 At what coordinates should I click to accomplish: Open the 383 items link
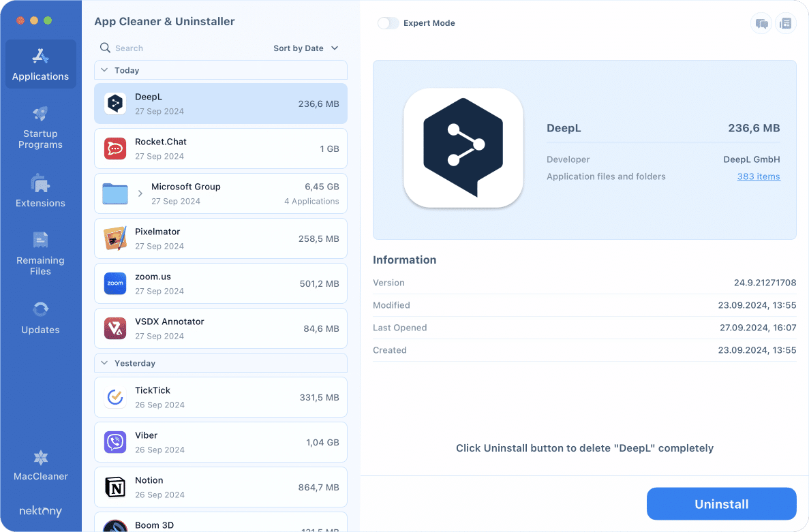tap(759, 176)
